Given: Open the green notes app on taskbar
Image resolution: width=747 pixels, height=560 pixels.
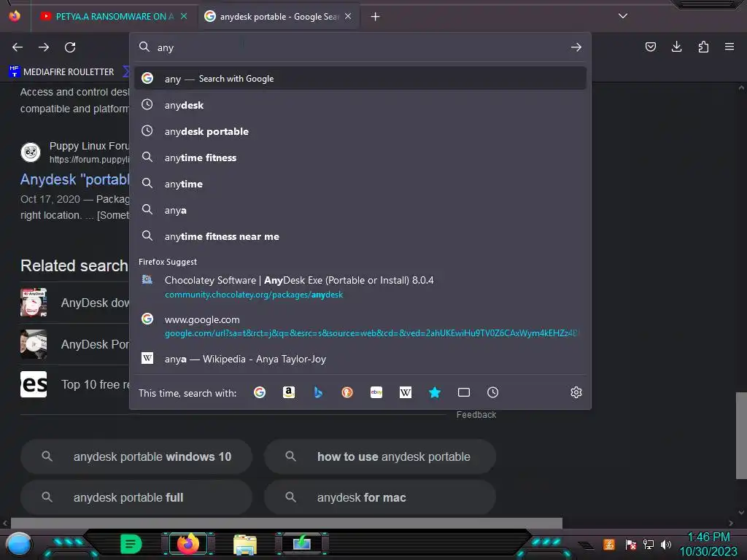Looking at the screenshot, I should [131, 544].
